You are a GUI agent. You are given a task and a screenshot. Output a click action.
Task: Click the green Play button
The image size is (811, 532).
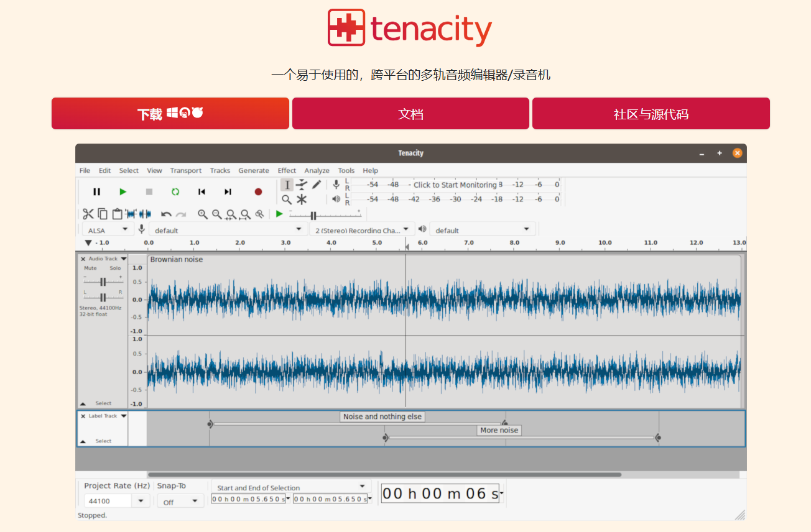pos(123,192)
